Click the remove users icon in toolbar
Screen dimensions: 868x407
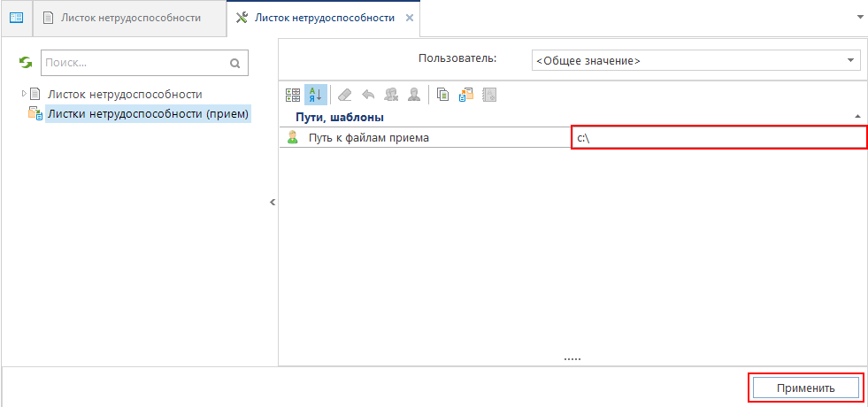point(391,95)
